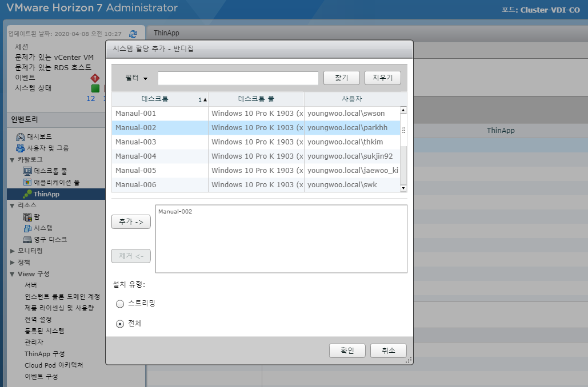
Task: Select the Manual-003 row
Action: (256, 142)
